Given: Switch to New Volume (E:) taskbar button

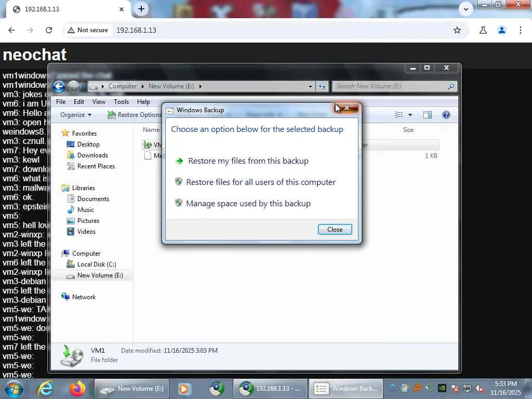Looking at the screenshot, I should [131, 389].
